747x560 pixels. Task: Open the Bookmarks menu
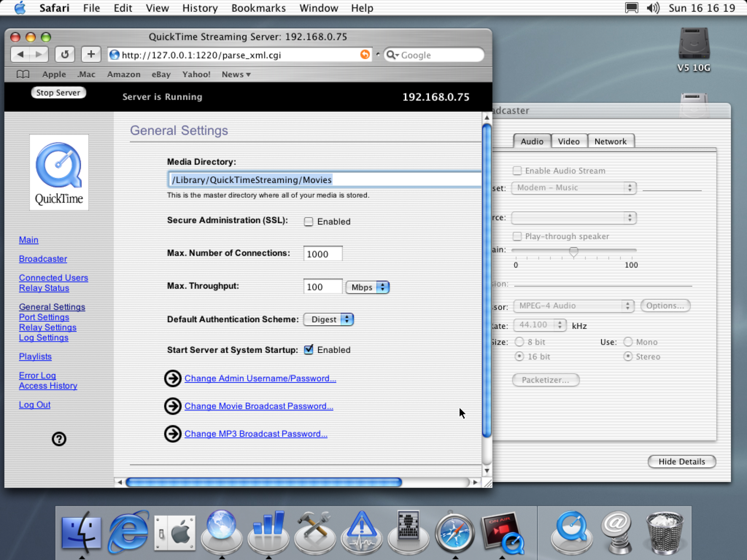pyautogui.click(x=259, y=8)
